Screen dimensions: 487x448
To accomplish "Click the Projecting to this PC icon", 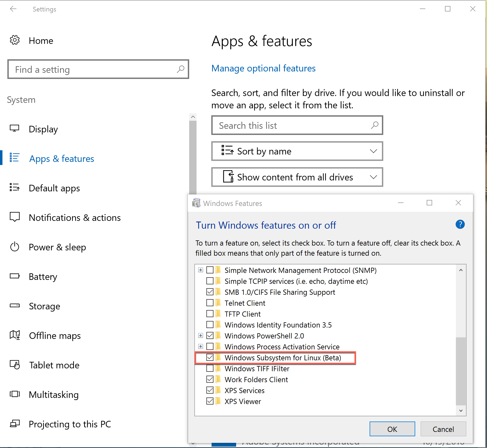I will pos(15,424).
